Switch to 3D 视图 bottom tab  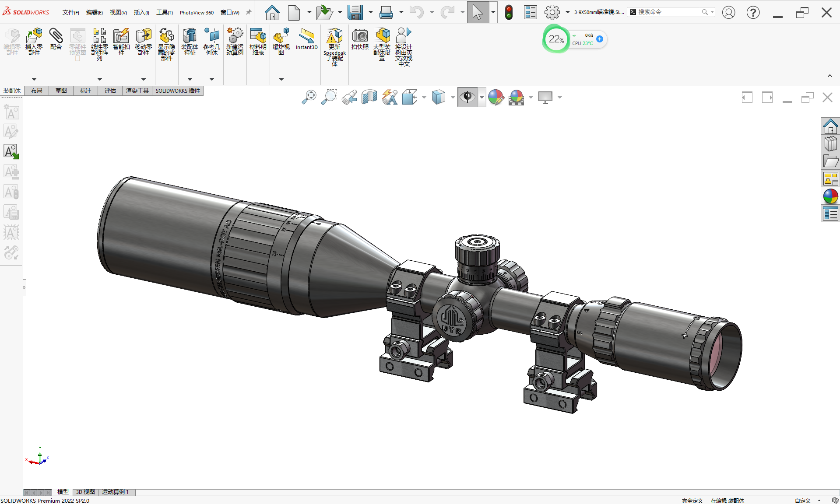[x=85, y=492]
